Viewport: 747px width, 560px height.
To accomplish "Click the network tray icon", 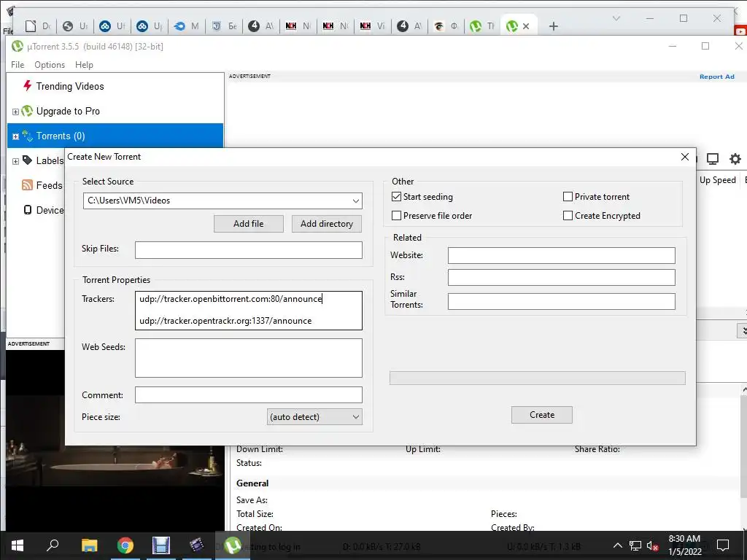I will (x=635, y=545).
